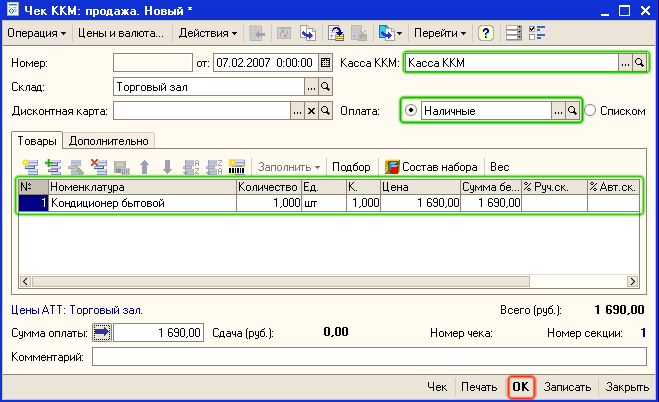Click the Чек button
Screen dimensions: 659x402
(x=437, y=387)
